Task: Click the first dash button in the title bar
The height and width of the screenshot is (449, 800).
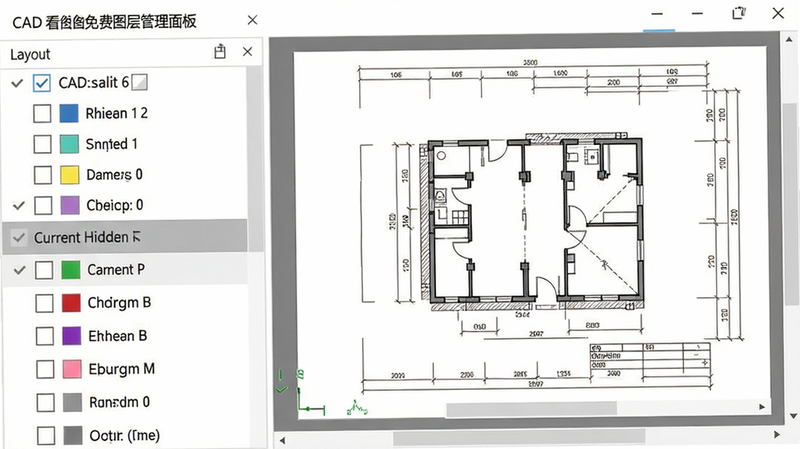Action: tap(657, 14)
